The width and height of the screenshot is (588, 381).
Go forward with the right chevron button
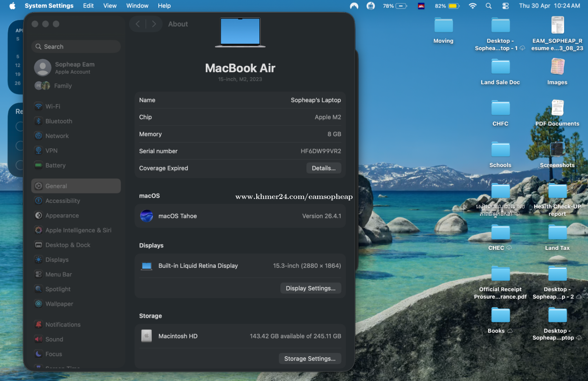[x=154, y=24]
